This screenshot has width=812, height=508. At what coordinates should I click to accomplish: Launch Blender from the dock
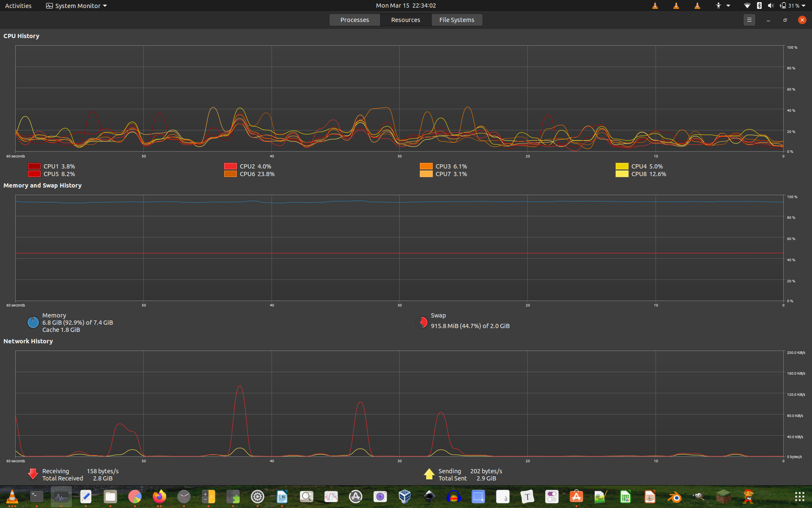(x=675, y=497)
